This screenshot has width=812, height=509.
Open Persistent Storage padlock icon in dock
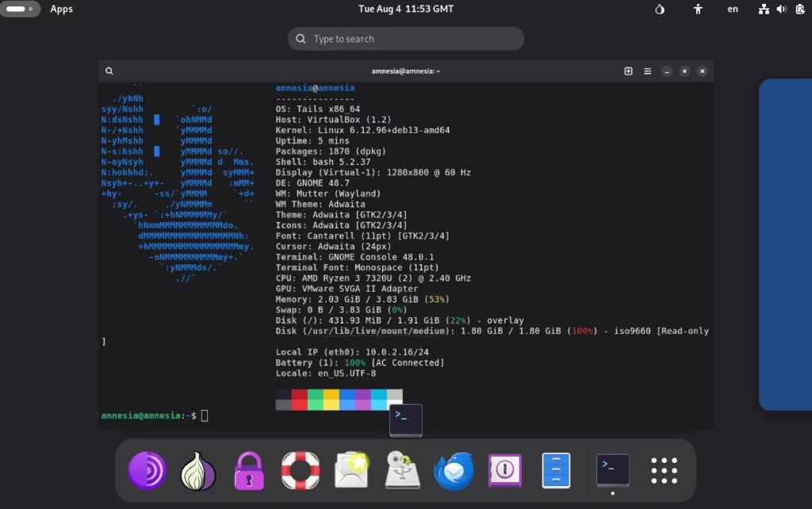[249, 470]
